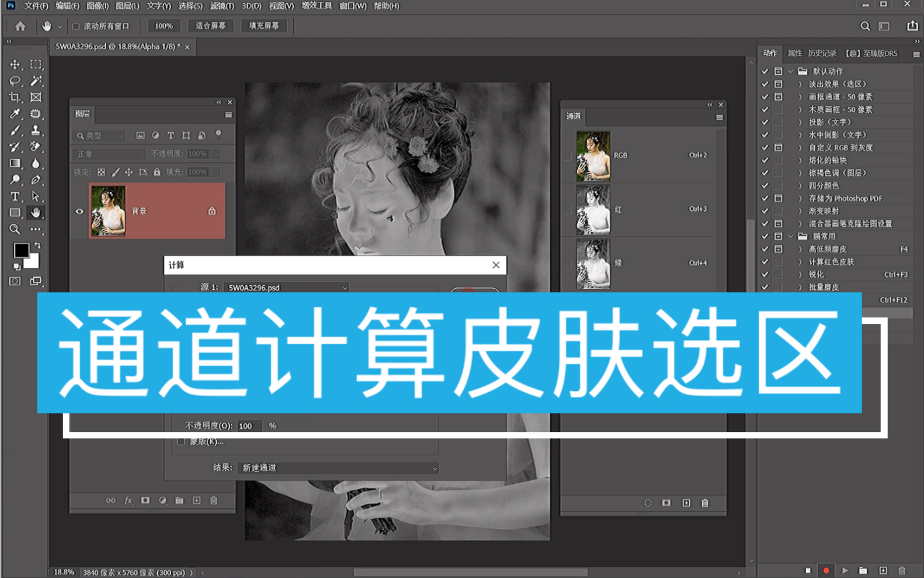Screen dimensions: 924x578
Task: Toggle visibility of 红 channel
Action: pyautogui.click(x=568, y=210)
